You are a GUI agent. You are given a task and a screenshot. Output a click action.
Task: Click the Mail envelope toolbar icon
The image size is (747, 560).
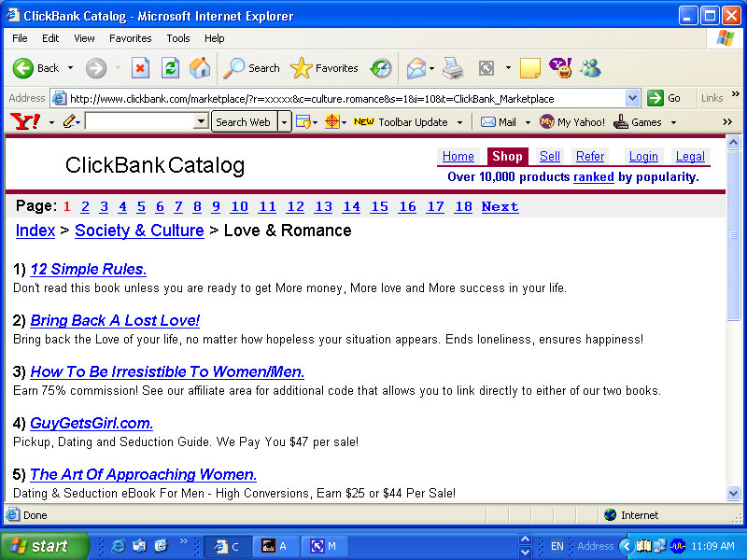(x=416, y=68)
